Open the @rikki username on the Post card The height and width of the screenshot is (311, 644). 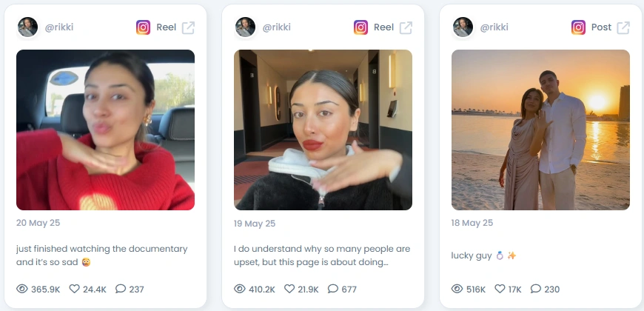(x=494, y=27)
